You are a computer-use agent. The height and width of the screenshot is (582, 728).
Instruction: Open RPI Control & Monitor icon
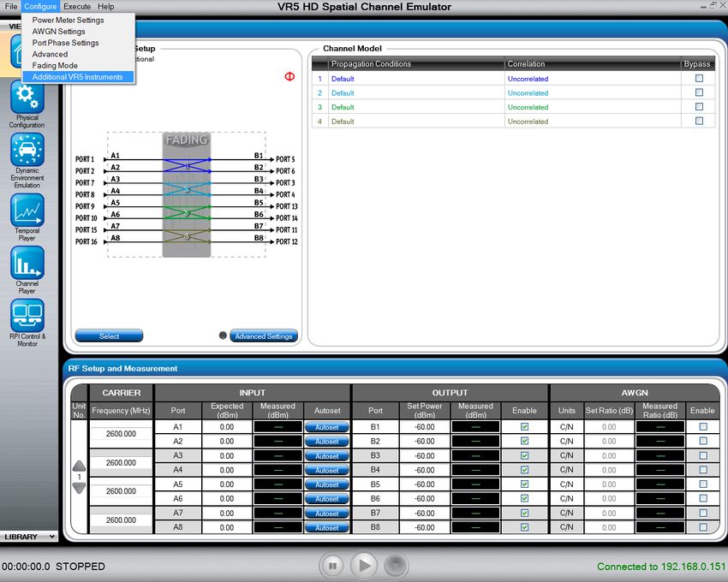27,316
